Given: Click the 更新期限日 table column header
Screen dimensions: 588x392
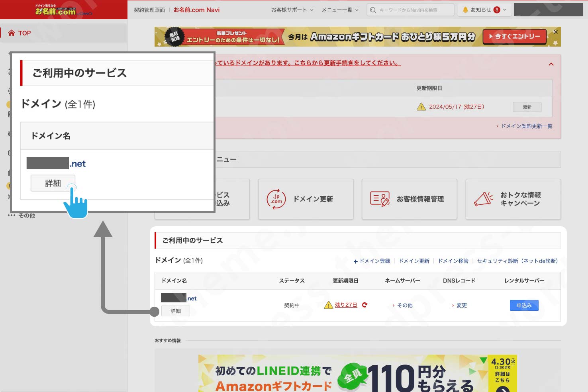Looking at the screenshot, I should [x=345, y=281].
